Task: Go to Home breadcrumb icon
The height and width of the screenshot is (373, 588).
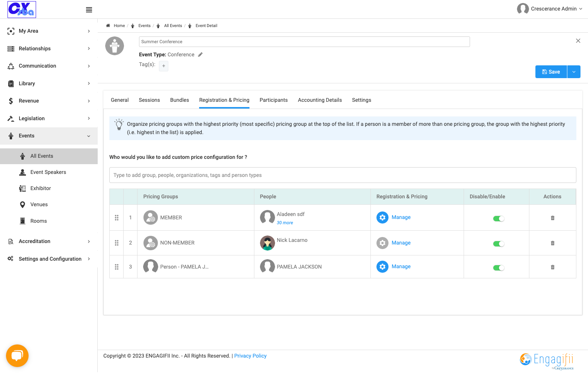Action: [108, 26]
